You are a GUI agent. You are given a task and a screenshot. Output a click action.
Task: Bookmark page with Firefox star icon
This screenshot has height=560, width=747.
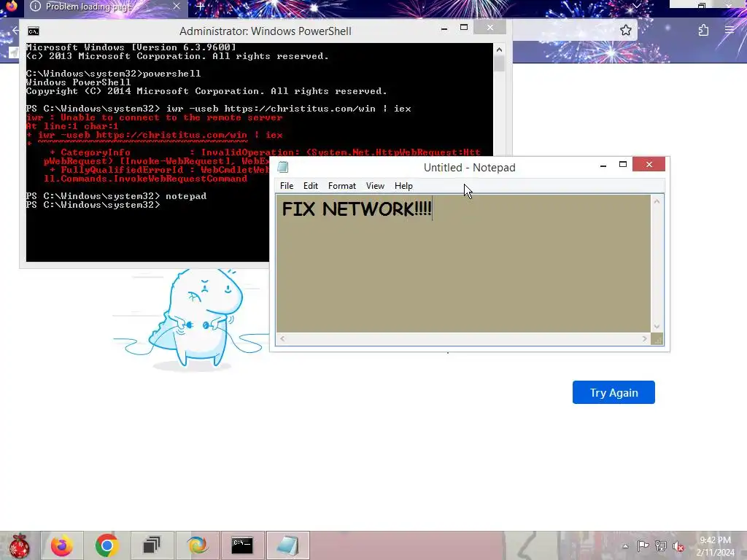(x=625, y=31)
